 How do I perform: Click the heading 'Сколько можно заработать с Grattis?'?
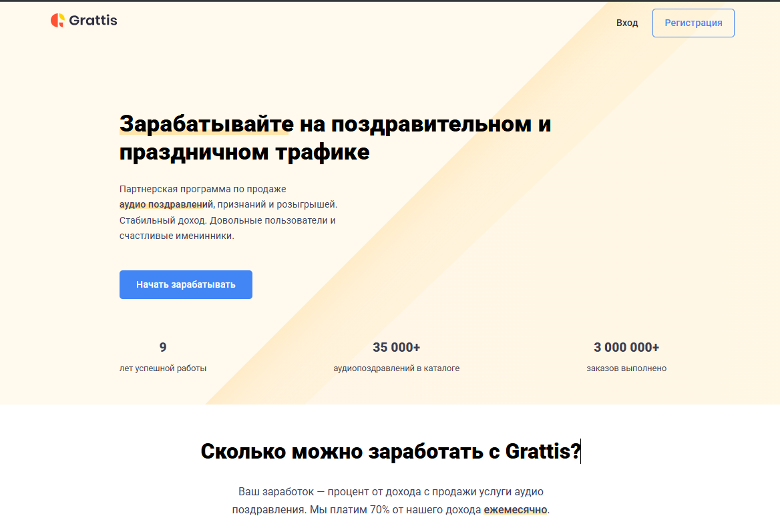coord(389,451)
